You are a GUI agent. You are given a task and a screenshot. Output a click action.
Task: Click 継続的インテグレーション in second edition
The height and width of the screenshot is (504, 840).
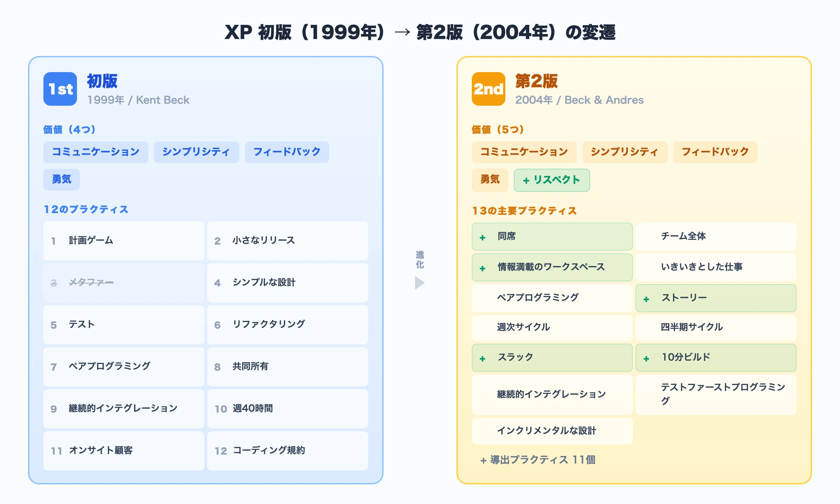[x=552, y=395]
